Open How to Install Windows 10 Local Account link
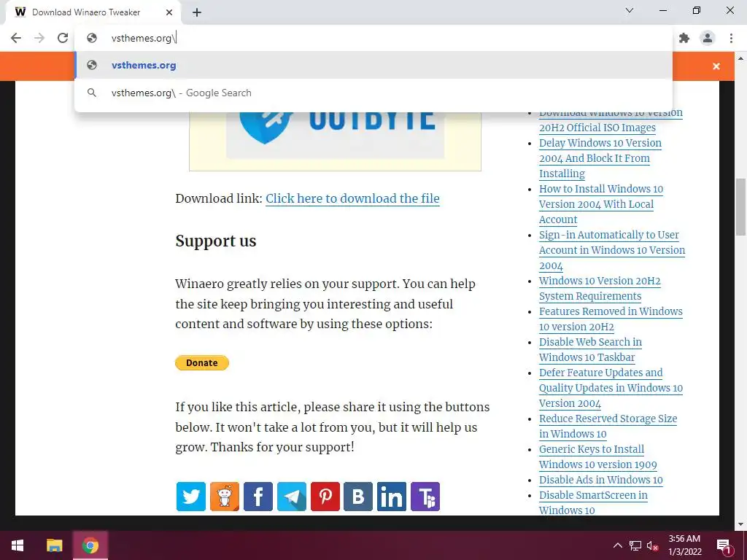The width and height of the screenshot is (747, 560). pos(601,204)
